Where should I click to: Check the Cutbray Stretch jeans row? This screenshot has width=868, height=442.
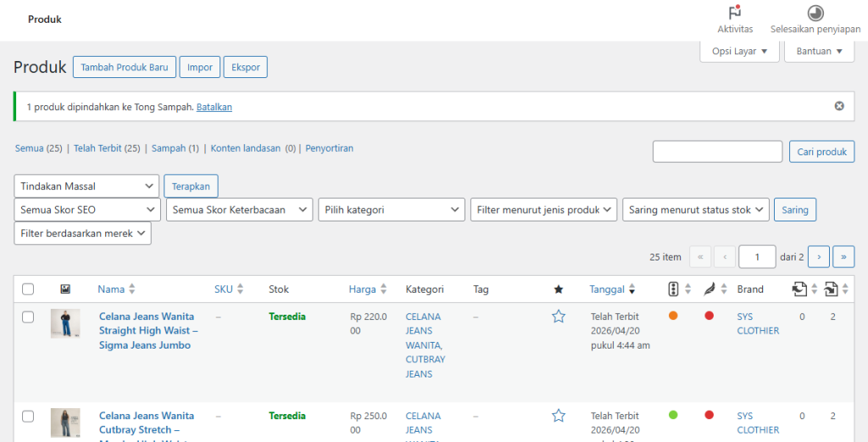point(28,416)
